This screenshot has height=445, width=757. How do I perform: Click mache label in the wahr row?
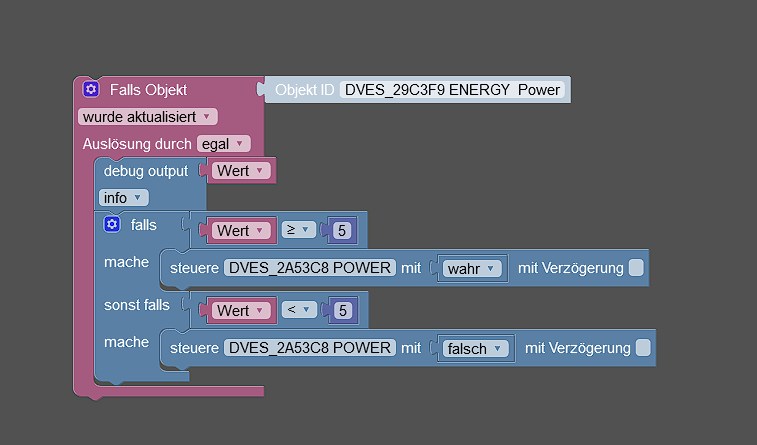tap(126, 262)
